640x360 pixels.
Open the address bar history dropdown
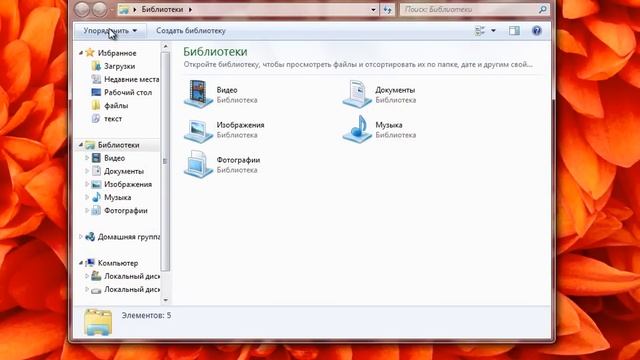(373, 9)
